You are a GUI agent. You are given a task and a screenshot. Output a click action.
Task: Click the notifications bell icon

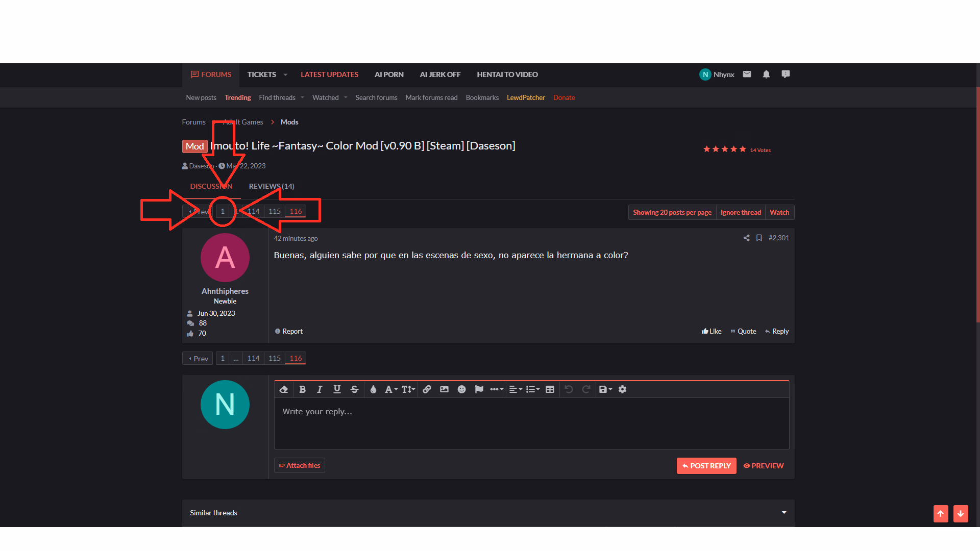pyautogui.click(x=766, y=74)
